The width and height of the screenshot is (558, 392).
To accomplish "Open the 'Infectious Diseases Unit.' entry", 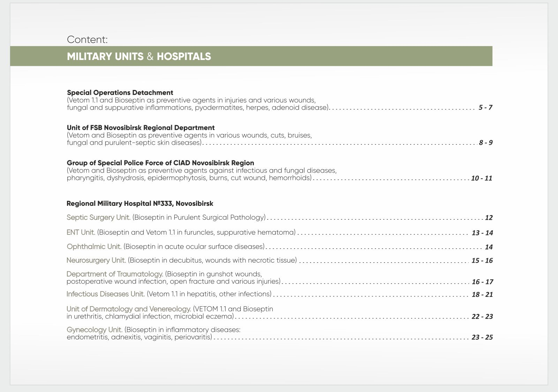I will coord(105,294).
